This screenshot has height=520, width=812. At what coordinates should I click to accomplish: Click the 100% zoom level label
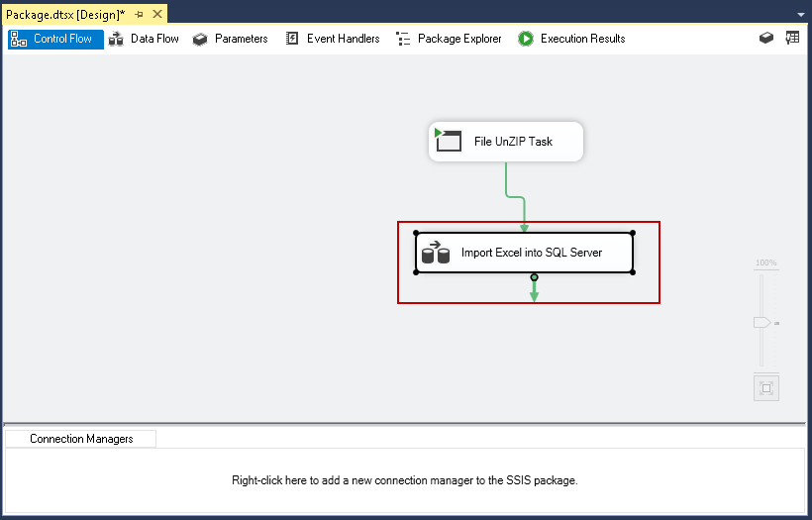[x=765, y=262]
